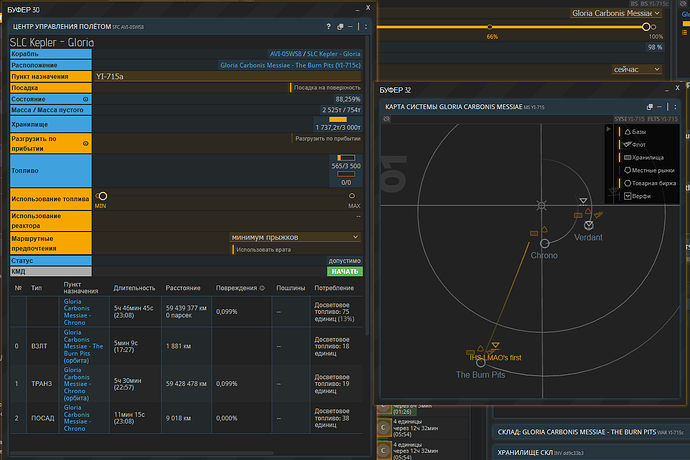Screen dimensions: 690x460
Task: Open the сейчас dropdown
Action: click(636, 70)
